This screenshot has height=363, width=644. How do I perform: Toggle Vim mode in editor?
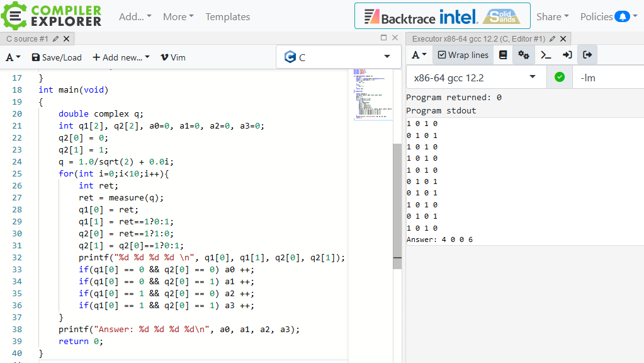pos(172,57)
